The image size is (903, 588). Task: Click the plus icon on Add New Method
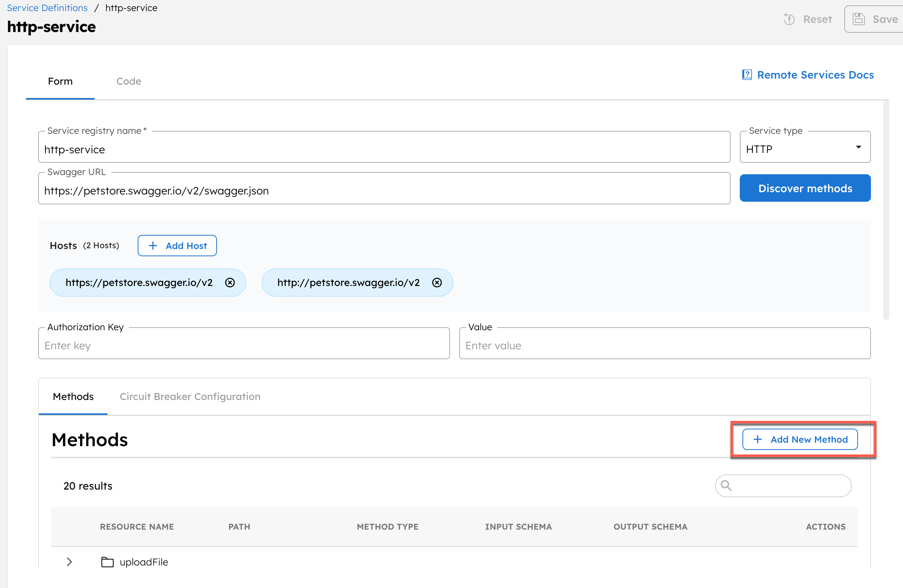758,439
